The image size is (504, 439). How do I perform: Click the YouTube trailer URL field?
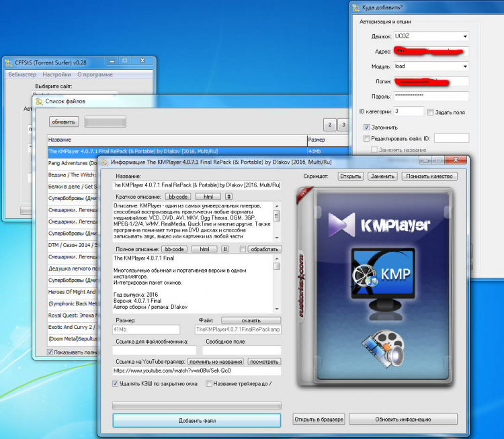coord(197,371)
